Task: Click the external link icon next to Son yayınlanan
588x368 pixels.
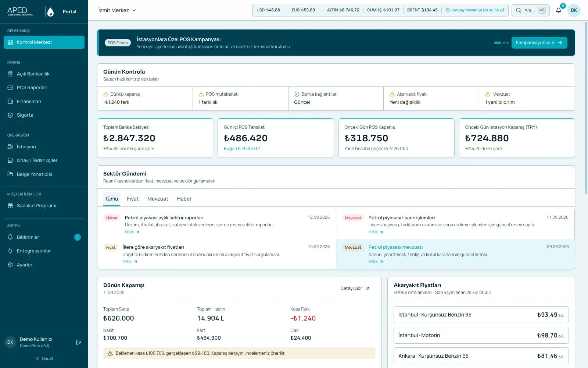Action: coord(502,10)
